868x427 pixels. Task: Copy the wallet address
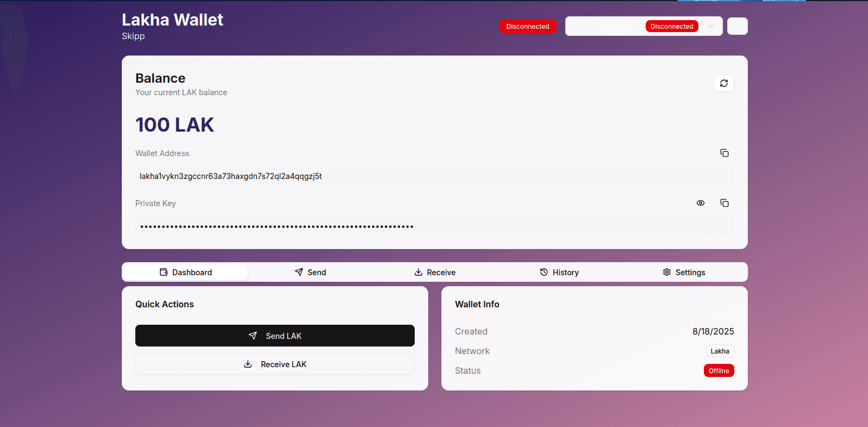724,153
